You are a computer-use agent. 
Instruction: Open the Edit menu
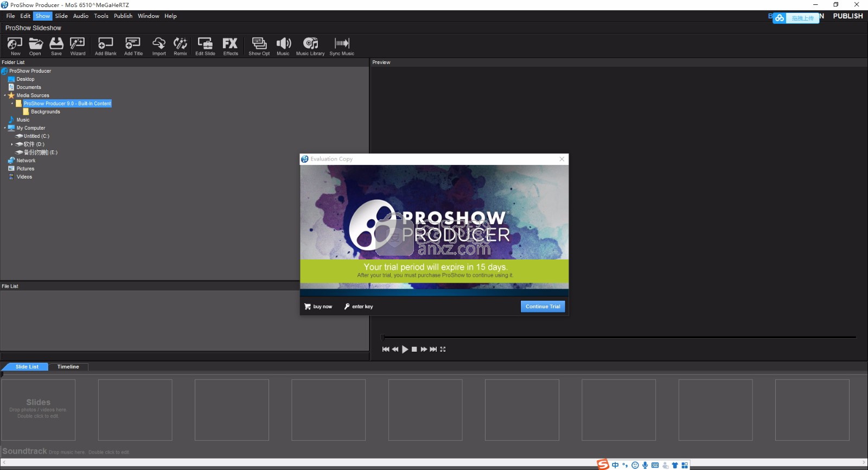(x=25, y=16)
